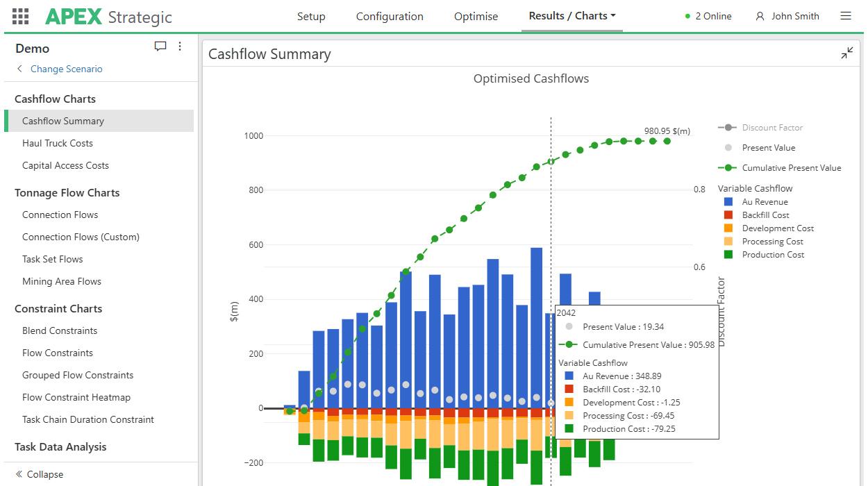Collapse the Cashflow Summary panel via minimize icon
Image resolution: width=868 pixels, height=486 pixels.
point(846,53)
